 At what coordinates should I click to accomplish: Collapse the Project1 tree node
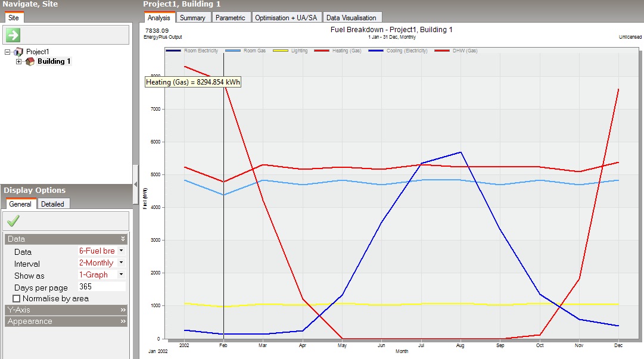pos(7,52)
